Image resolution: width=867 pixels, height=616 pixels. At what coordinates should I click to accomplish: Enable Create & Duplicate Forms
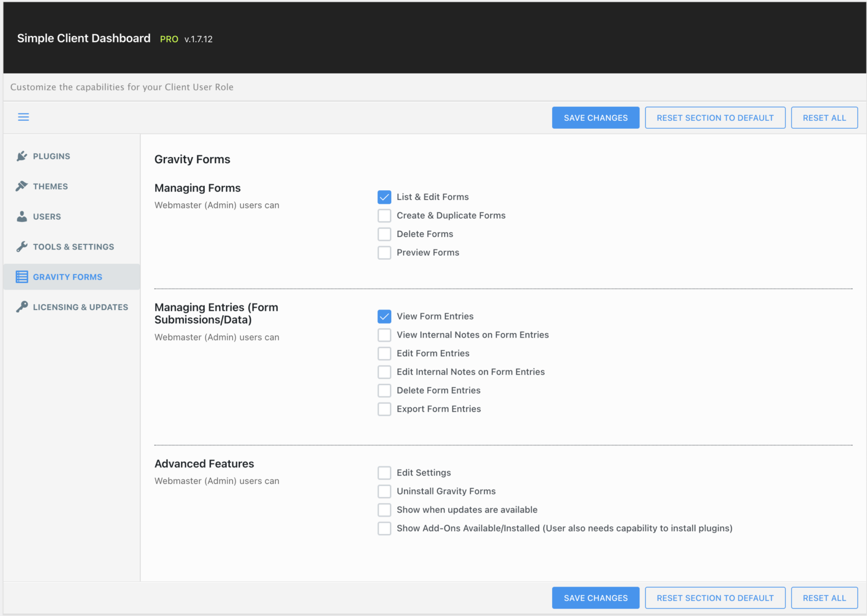point(384,215)
